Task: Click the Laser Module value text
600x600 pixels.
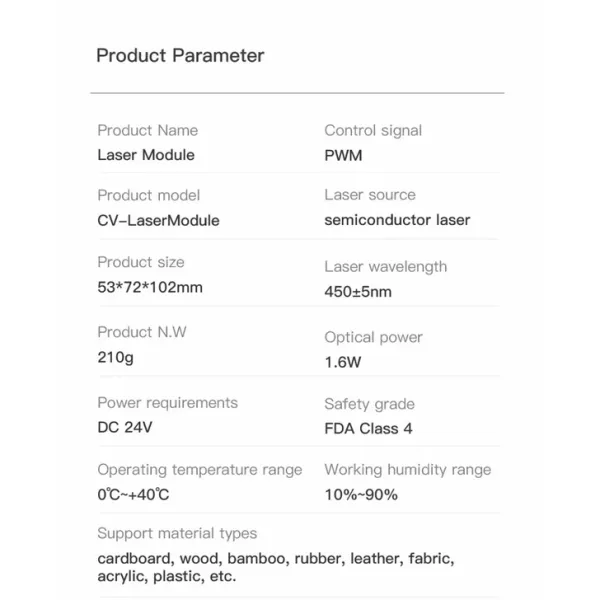Action: point(146,155)
